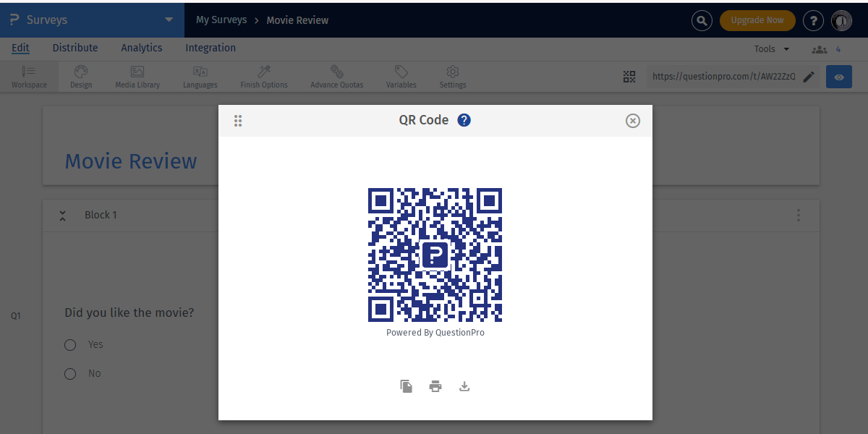
Task: Click the survey URL field
Action: (723, 77)
